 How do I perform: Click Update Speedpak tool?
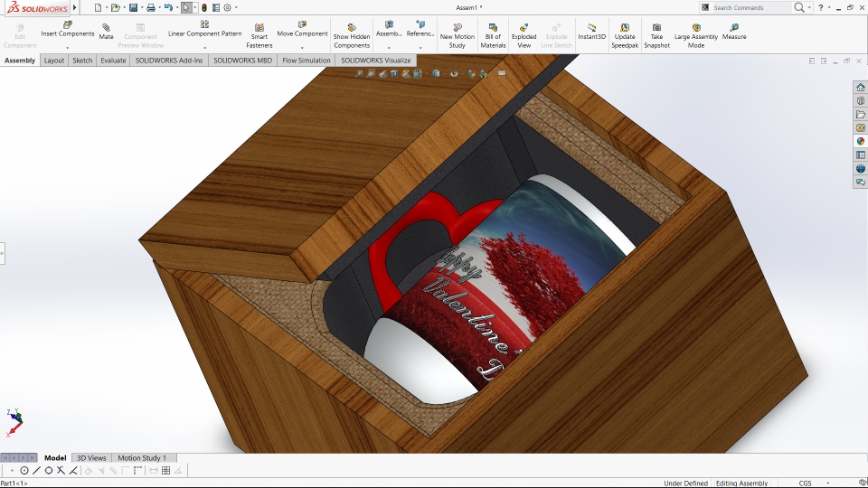tap(625, 36)
